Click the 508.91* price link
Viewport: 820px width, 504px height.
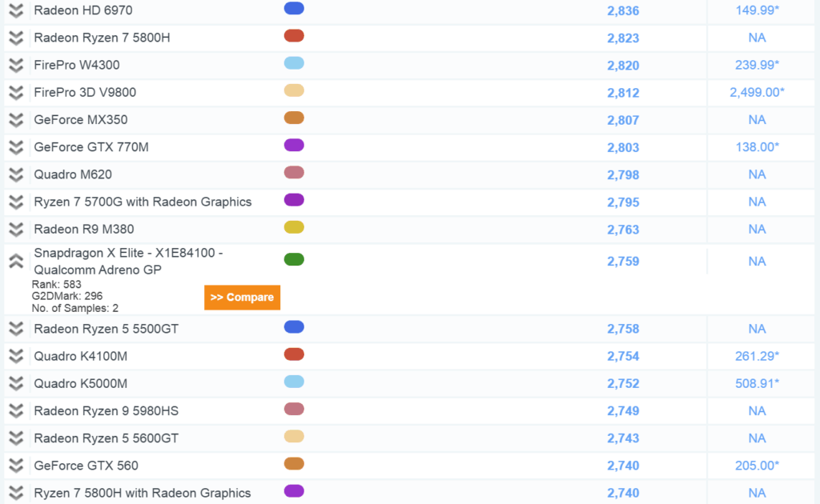pyautogui.click(x=758, y=383)
